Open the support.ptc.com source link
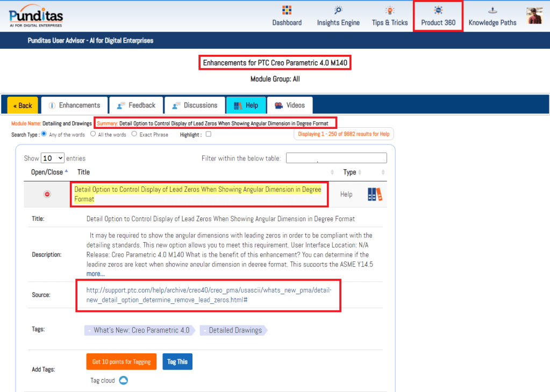This screenshot has height=392, width=550. pyautogui.click(x=209, y=295)
